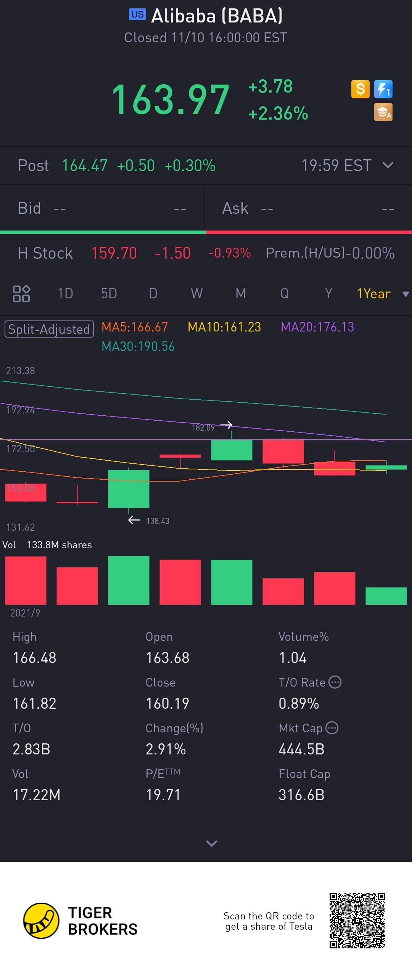Screen dimensions: 412x980
Task: Select the D daily chart tab
Action: coord(153,294)
